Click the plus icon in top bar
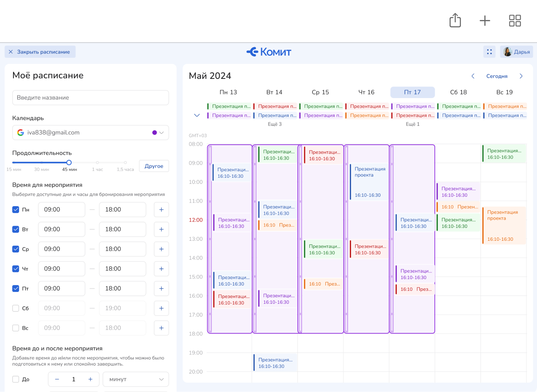This screenshot has width=537, height=392. tap(485, 21)
